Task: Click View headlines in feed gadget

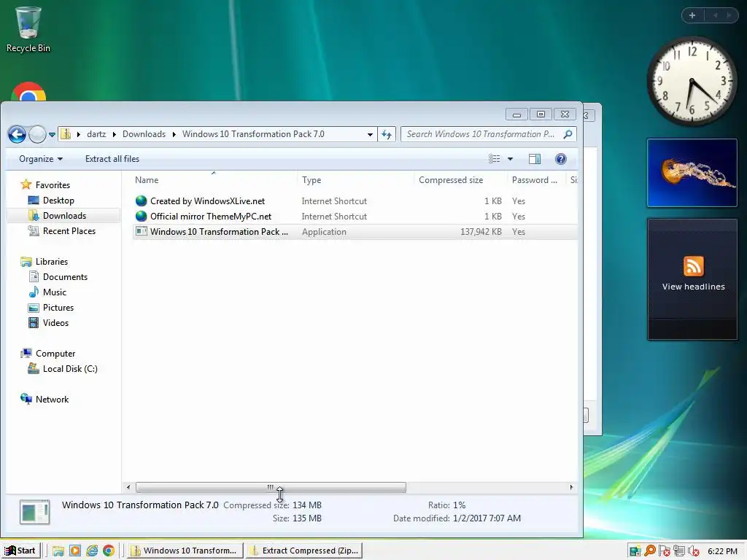Action: coord(693,287)
